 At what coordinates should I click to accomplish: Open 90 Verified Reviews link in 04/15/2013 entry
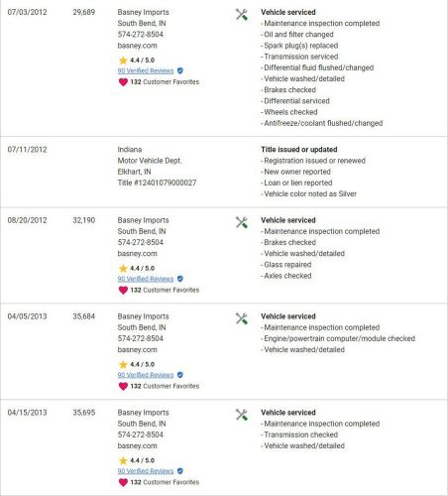(x=146, y=471)
